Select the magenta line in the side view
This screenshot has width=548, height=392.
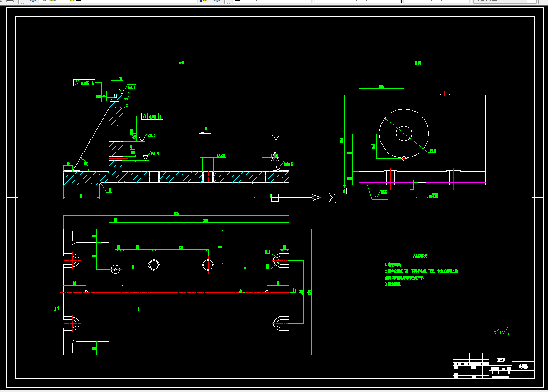point(422,183)
